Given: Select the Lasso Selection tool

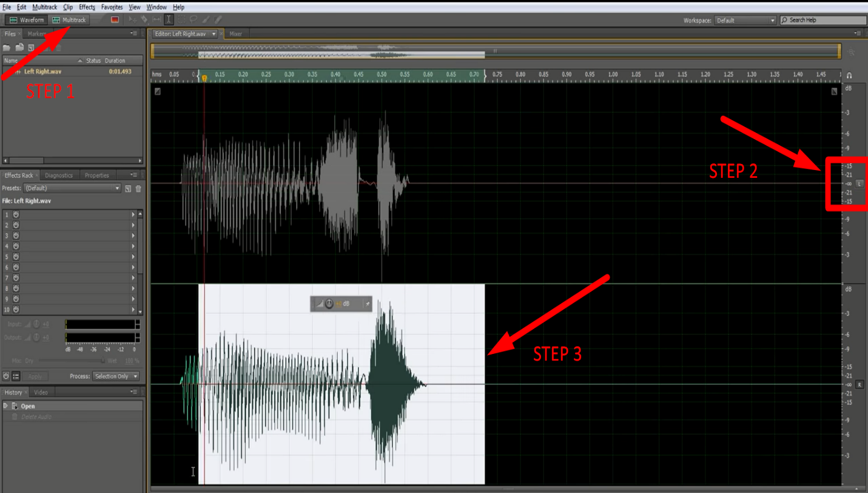Looking at the screenshot, I should [x=194, y=19].
